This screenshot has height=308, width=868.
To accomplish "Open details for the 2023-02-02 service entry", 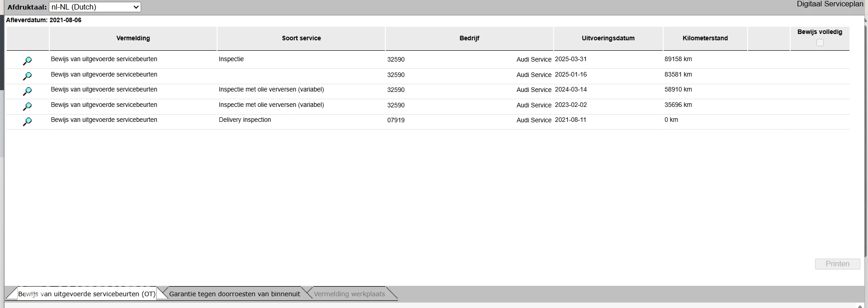I will 28,106.
